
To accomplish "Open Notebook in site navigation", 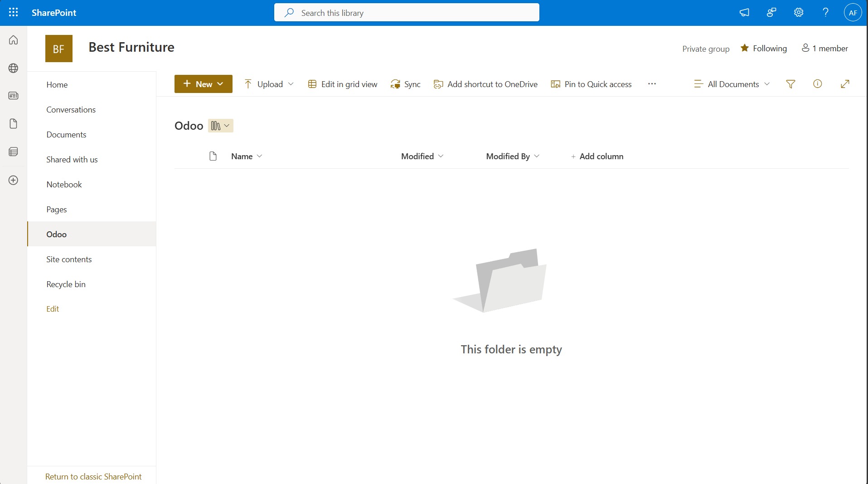I will click(64, 185).
